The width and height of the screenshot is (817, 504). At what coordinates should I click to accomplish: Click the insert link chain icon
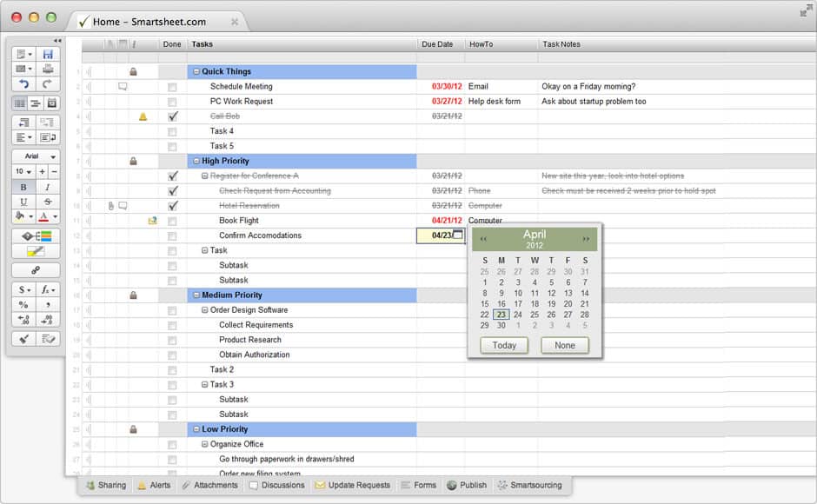point(36,270)
